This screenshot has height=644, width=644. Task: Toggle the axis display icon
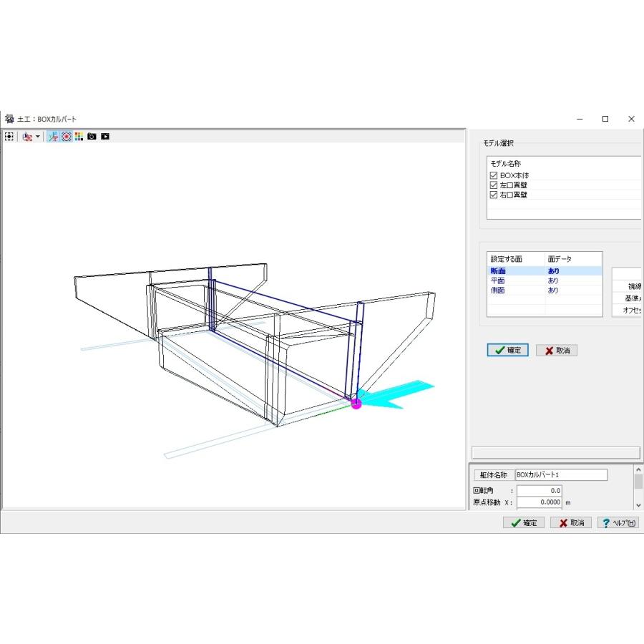coord(54,136)
